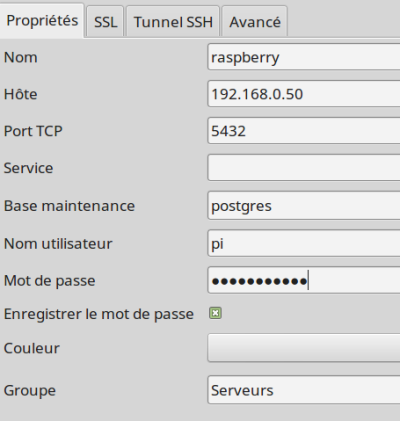The image size is (400, 421).
Task: Focus the masked Mot de passe field
Action: (304, 280)
